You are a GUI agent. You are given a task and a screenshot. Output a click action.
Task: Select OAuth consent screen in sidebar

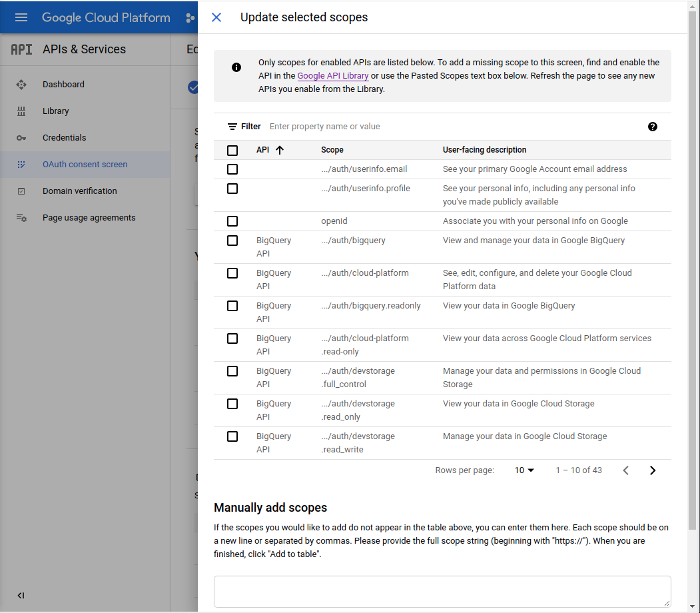[x=85, y=165]
